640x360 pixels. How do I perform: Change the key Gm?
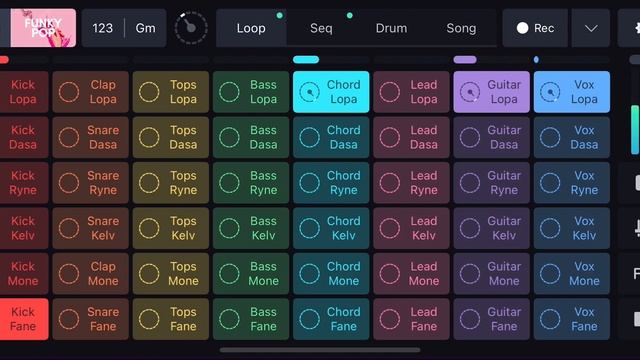[146, 28]
